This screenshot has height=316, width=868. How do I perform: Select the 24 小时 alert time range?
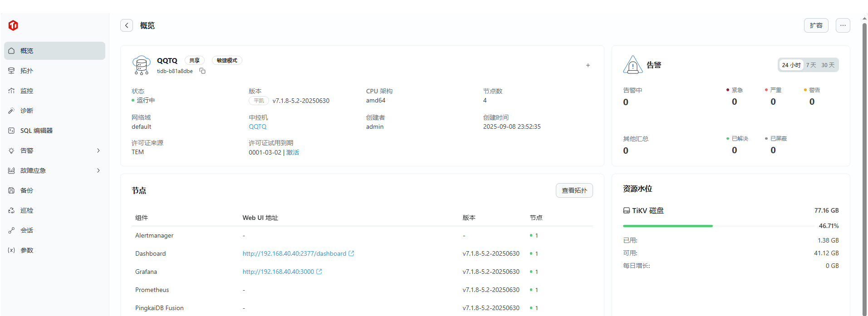[x=791, y=65]
